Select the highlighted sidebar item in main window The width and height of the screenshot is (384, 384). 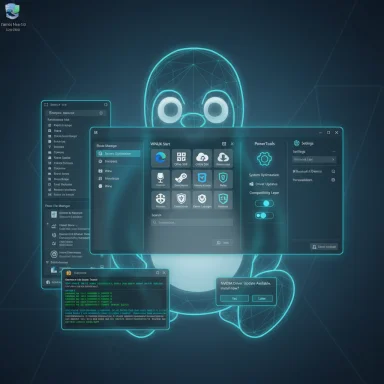pos(118,153)
